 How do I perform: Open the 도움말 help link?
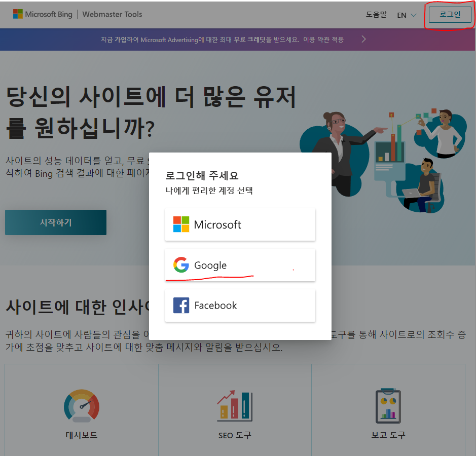click(376, 15)
